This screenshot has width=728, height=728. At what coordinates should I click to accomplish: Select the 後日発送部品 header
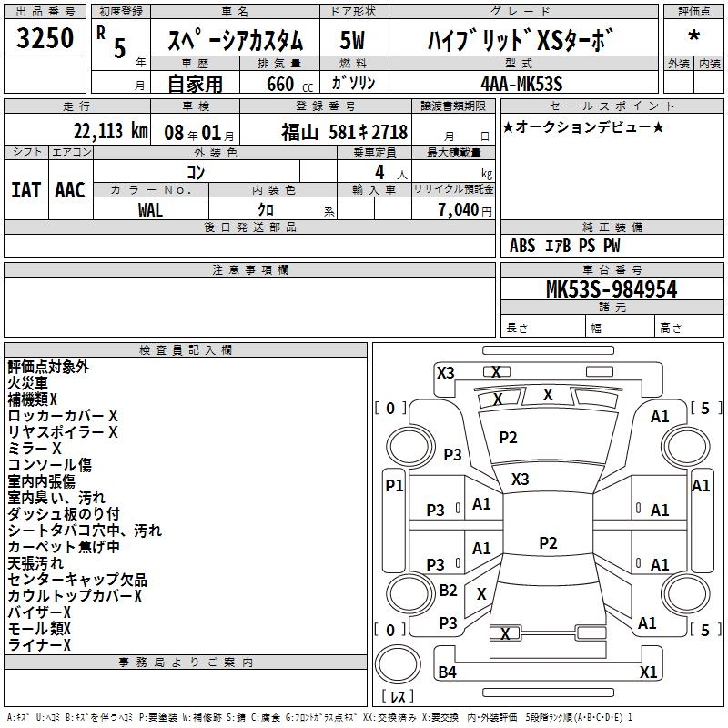pyautogui.click(x=249, y=227)
